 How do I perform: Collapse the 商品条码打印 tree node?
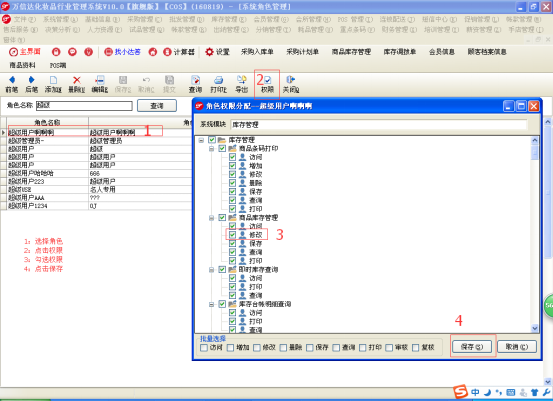(x=211, y=148)
